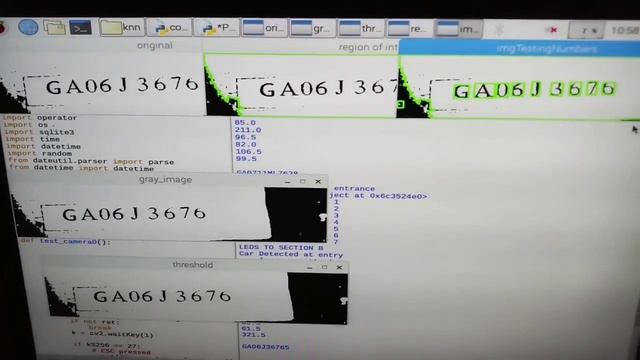Screen dimensions: 640x360
Task: Click the 'k = cv2.waitKey(1)' code line
Action: tap(113, 335)
